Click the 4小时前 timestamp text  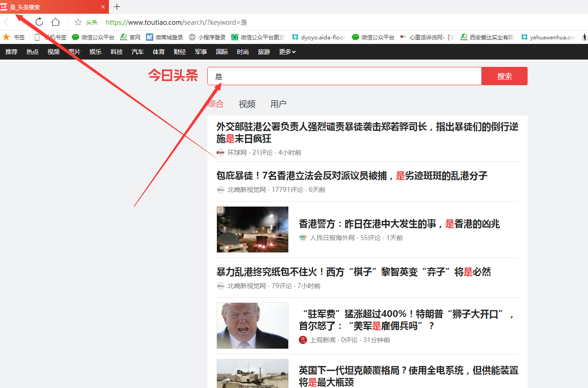pyautogui.click(x=290, y=153)
